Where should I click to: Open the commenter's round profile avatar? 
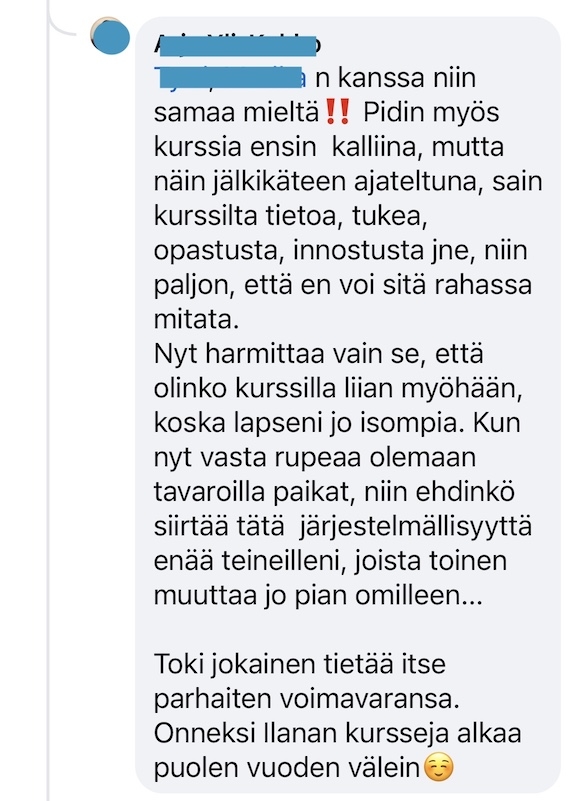110,36
